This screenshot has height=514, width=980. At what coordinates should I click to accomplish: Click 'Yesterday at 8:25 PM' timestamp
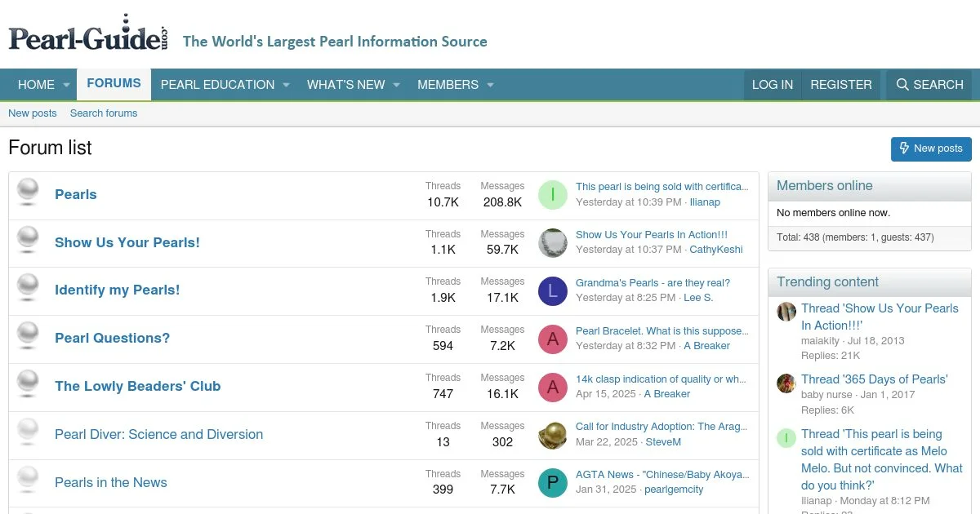click(x=626, y=298)
